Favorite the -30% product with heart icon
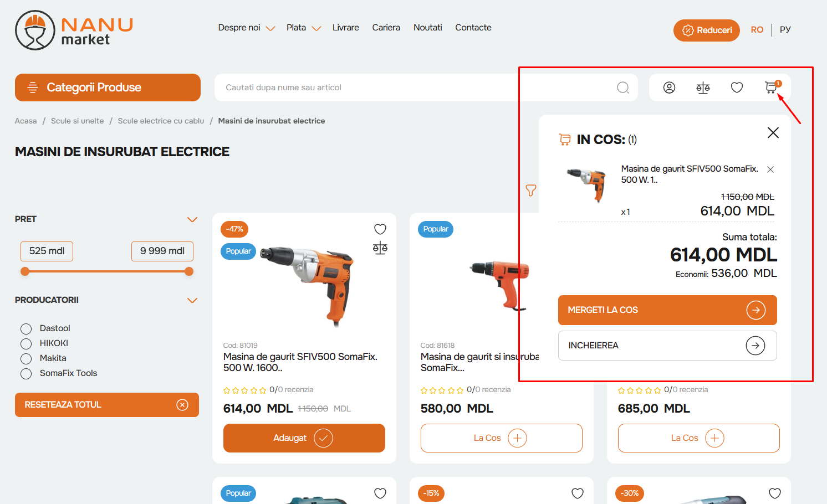The width and height of the screenshot is (827, 504). [775, 493]
